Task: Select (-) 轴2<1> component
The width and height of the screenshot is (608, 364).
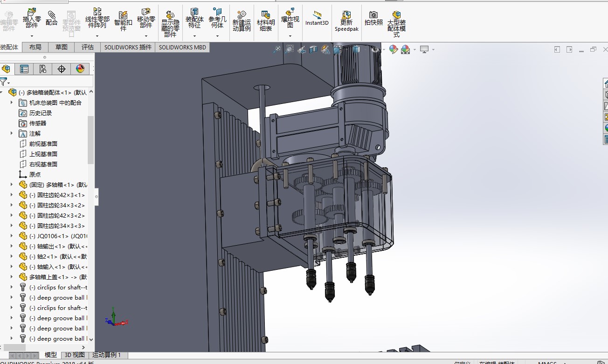Action: (53, 256)
